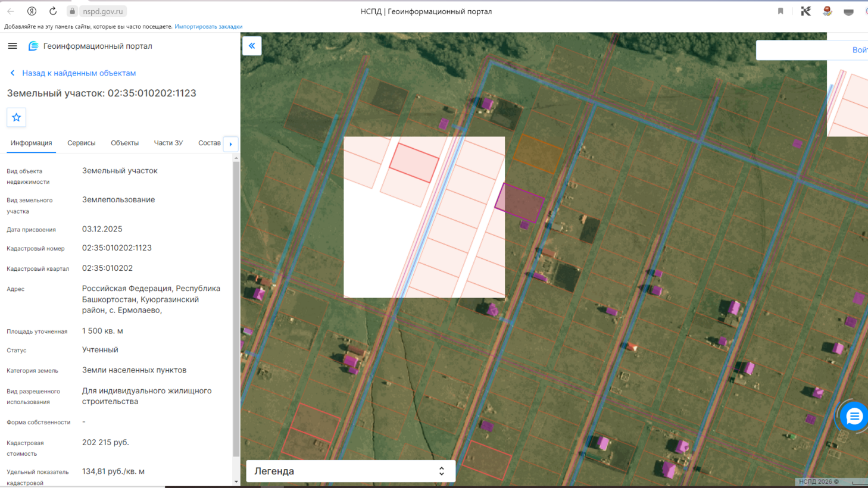Image resolution: width=868 pixels, height=488 pixels.
Task: Open the gray shield browser extension
Action: (848, 11)
